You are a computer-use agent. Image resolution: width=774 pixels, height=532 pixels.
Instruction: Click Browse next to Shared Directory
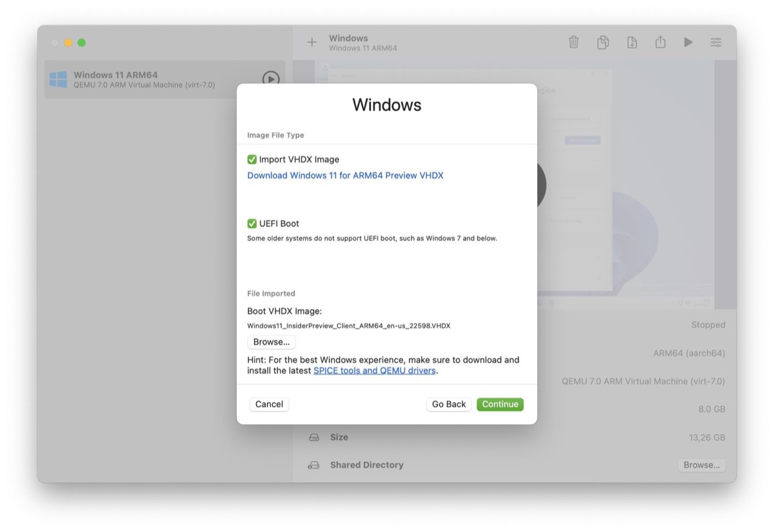click(x=702, y=465)
